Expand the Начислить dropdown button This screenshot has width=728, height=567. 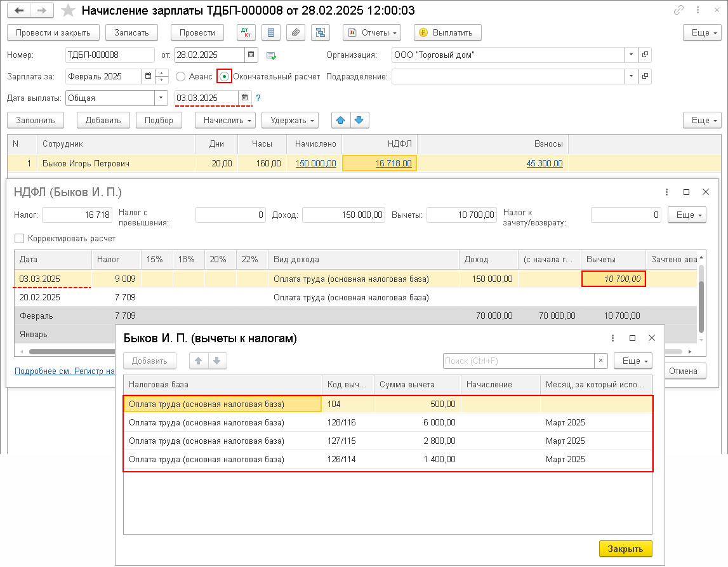[225, 120]
